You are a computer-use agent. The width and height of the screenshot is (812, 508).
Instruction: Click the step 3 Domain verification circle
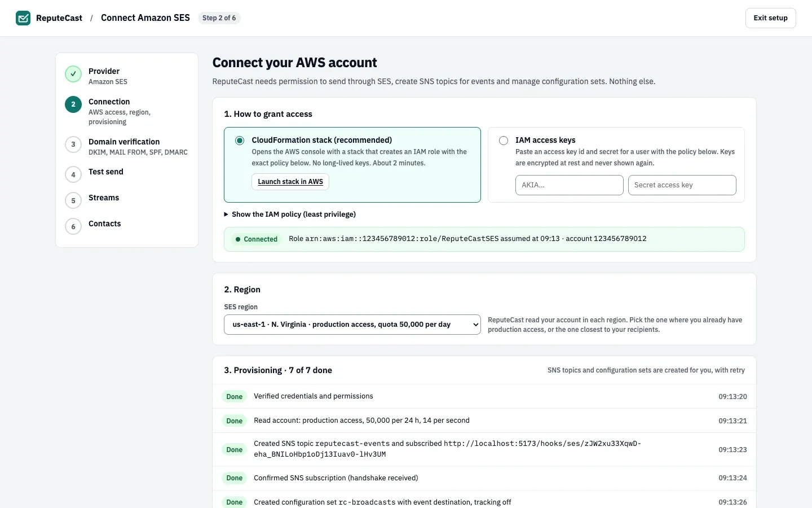pyautogui.click(x=73, y=144)
